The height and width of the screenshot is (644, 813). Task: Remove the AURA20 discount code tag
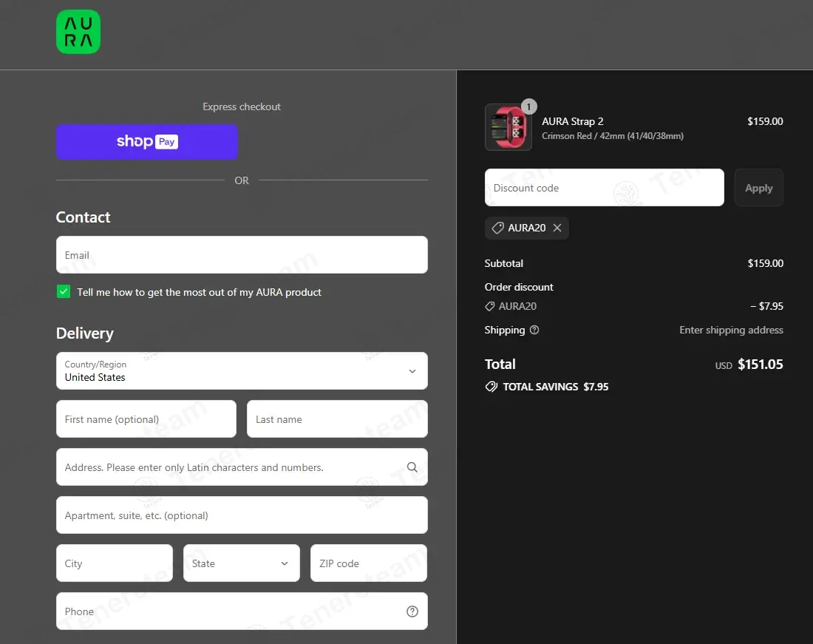(x=557, y=228)
